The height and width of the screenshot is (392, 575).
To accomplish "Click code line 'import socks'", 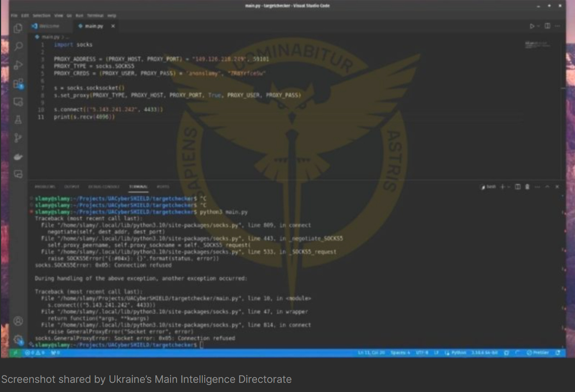I will tap(73, 45).
